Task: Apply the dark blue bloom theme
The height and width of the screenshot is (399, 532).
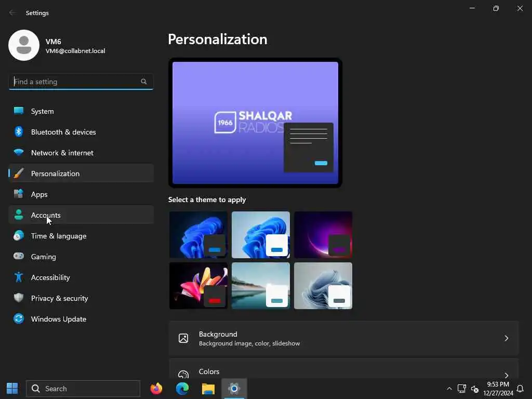Action: (198, 235)
